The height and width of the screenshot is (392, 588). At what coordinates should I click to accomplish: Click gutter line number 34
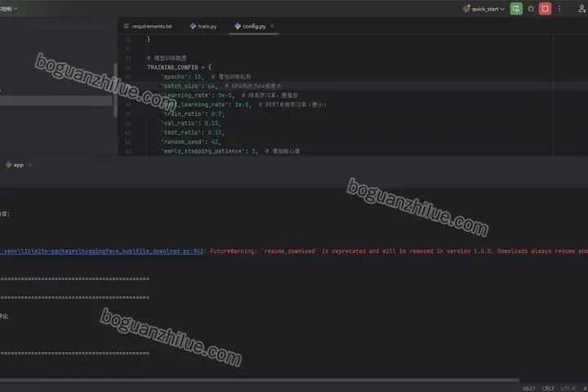tap(128, 68)
